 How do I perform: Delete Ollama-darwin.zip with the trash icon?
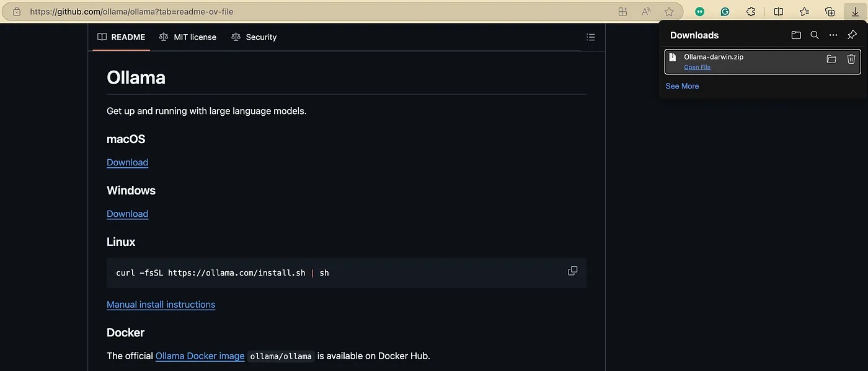[851, 59]
